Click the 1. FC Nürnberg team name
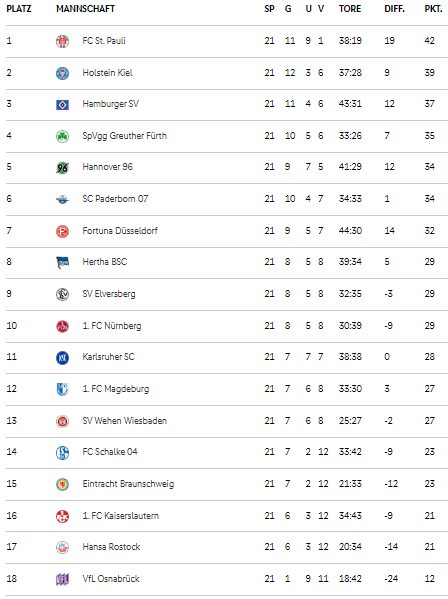This screenshot has height=599, width=448. point(112,326)
